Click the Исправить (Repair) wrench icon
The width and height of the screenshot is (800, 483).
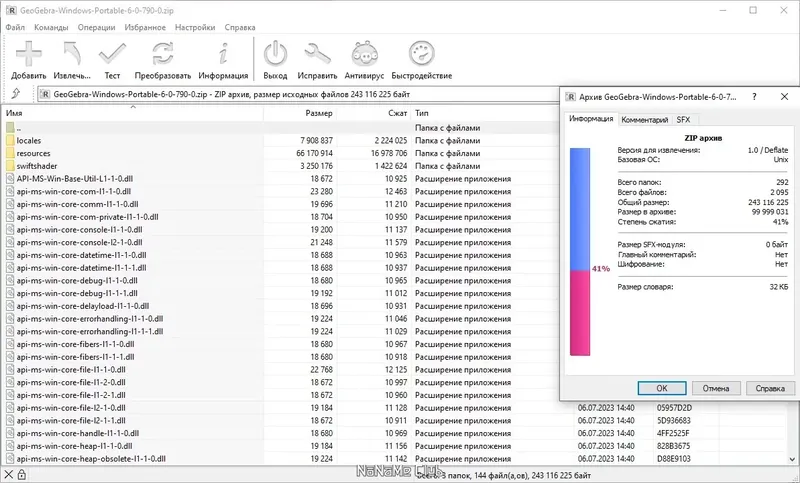[317, 54]
